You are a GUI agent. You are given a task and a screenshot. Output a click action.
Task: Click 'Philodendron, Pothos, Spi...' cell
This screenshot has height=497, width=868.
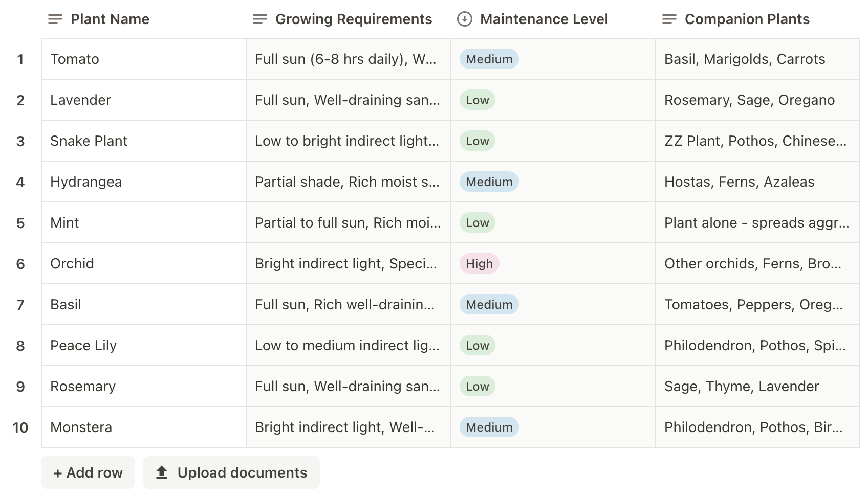pos(757,345)
